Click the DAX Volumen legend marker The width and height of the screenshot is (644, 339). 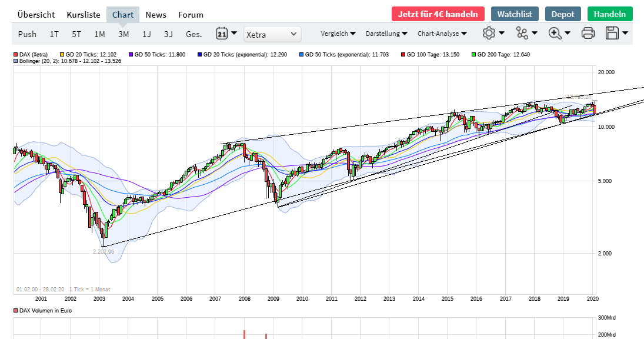click(15, 310)
